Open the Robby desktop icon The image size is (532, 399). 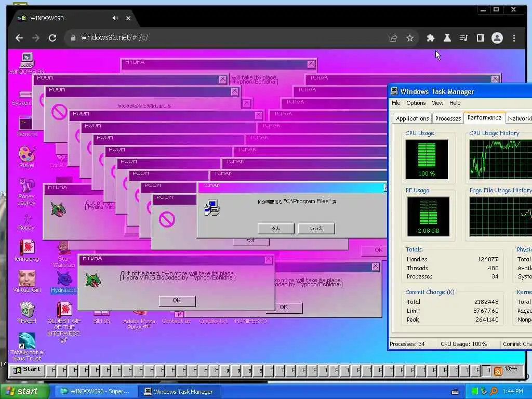tap(26, 222)
